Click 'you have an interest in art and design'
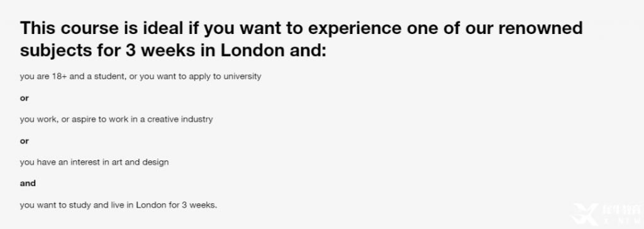 tap(94, 162)
